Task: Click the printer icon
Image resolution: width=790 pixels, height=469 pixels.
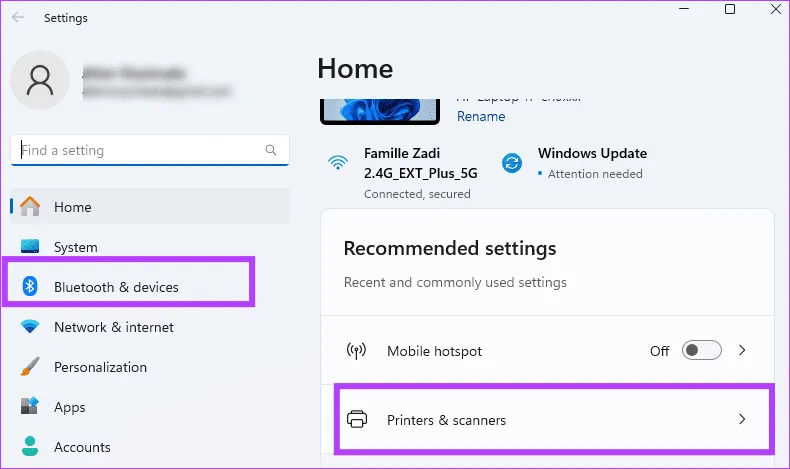Action: (356, 420)
